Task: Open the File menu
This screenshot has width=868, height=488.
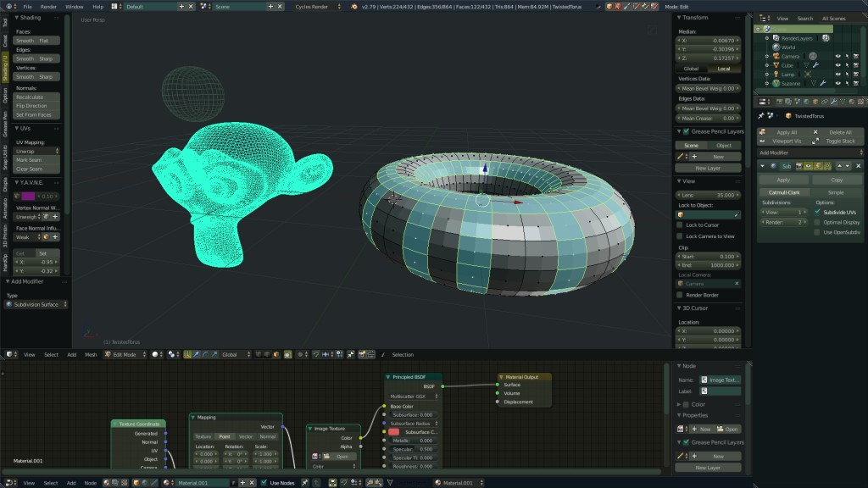Action: tap(28, 7)
